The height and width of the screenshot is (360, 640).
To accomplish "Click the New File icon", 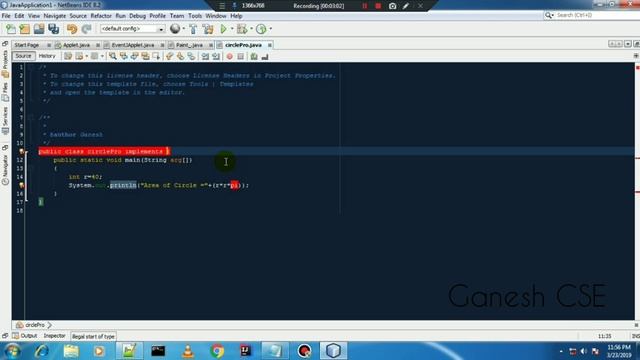I will tap(11, 29).
